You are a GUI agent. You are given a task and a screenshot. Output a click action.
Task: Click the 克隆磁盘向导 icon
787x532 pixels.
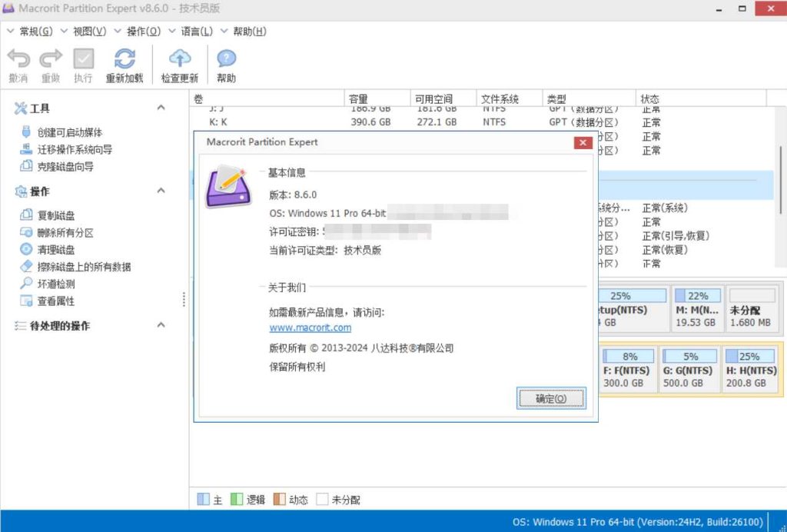26,165
